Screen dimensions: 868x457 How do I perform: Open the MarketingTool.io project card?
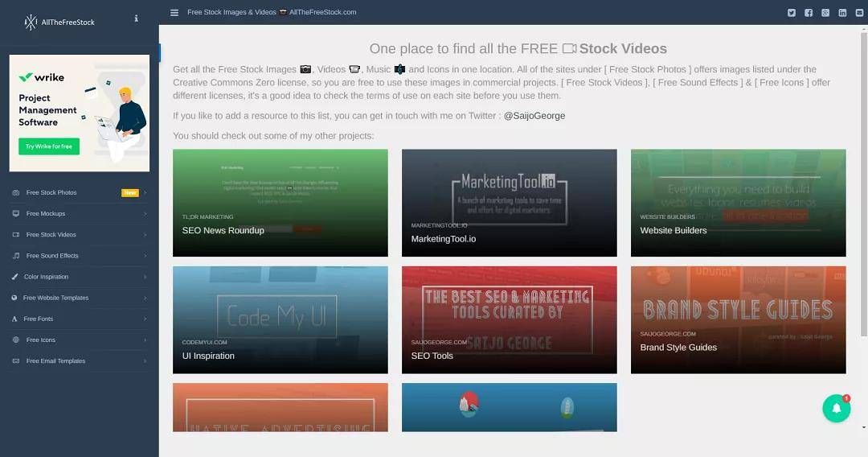click(509, 203)
